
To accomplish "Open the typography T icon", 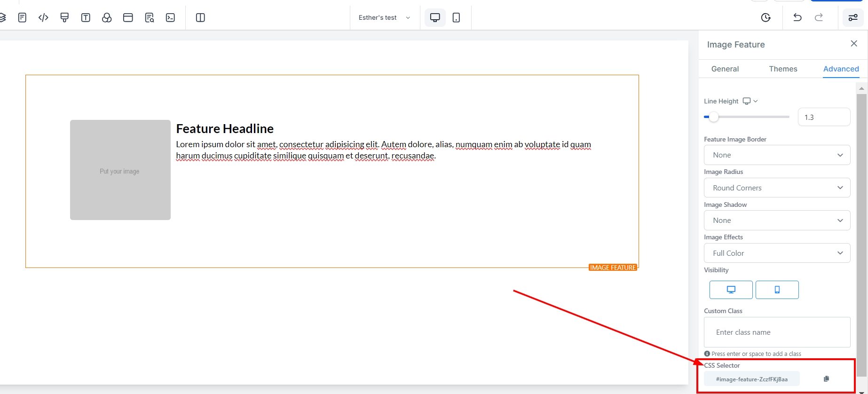I will point(86,18).
